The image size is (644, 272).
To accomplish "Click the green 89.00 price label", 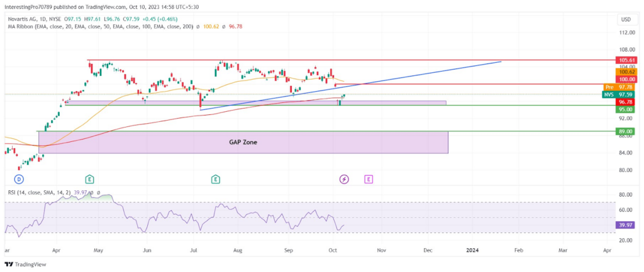I will coord(626,131).
